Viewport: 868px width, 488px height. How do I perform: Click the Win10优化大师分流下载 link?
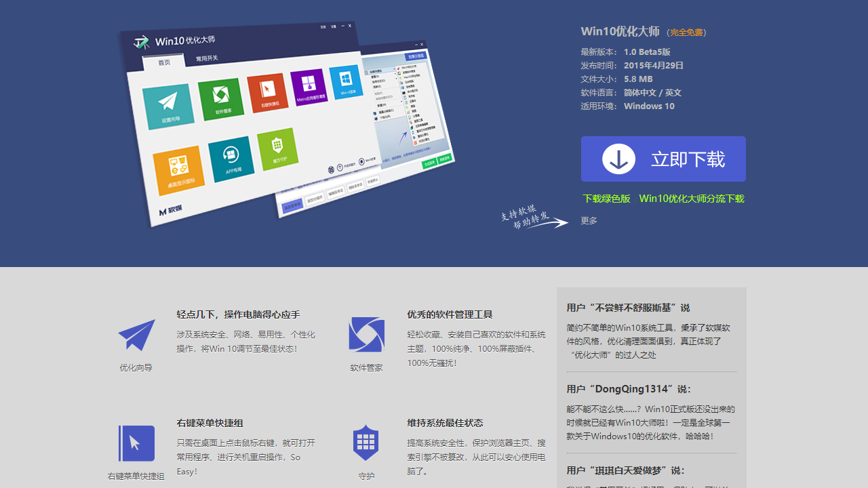[692, 199]
